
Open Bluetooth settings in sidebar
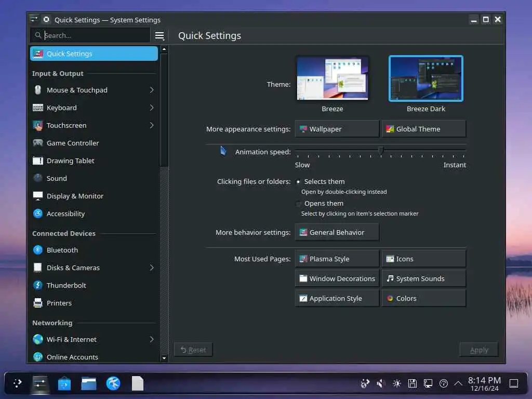coord(94,250)
